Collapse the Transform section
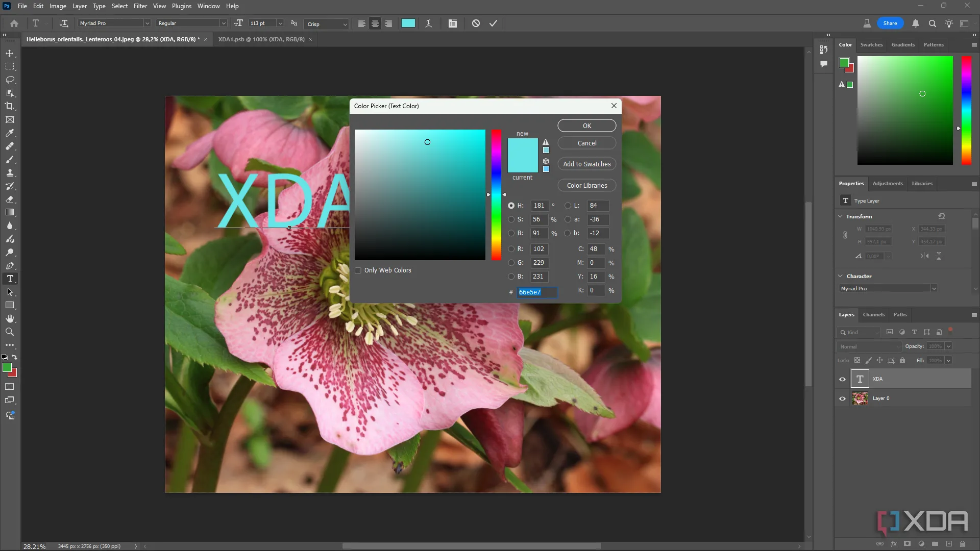 point(840,216)
